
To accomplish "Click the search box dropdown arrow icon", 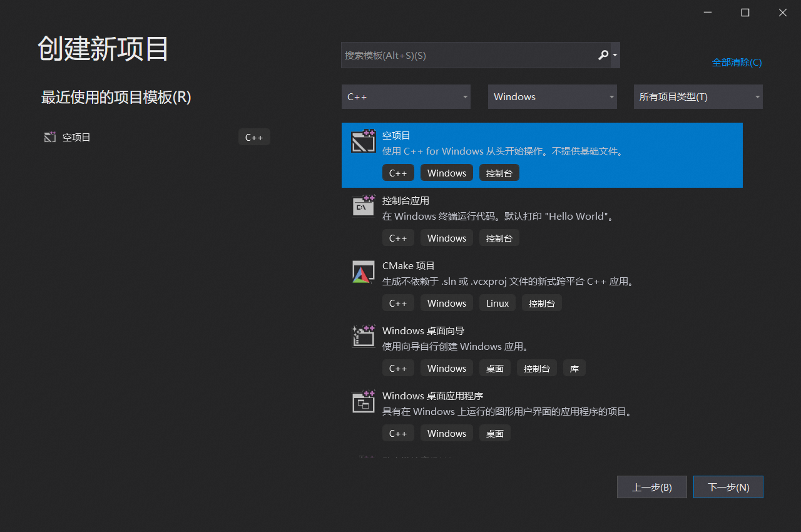I will [614, 55].
